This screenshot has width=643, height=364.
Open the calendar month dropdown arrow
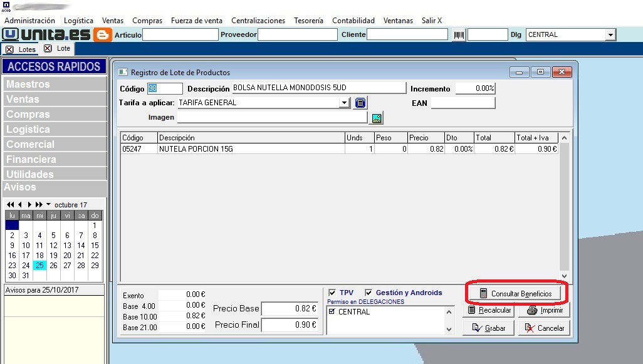[48, 204]
